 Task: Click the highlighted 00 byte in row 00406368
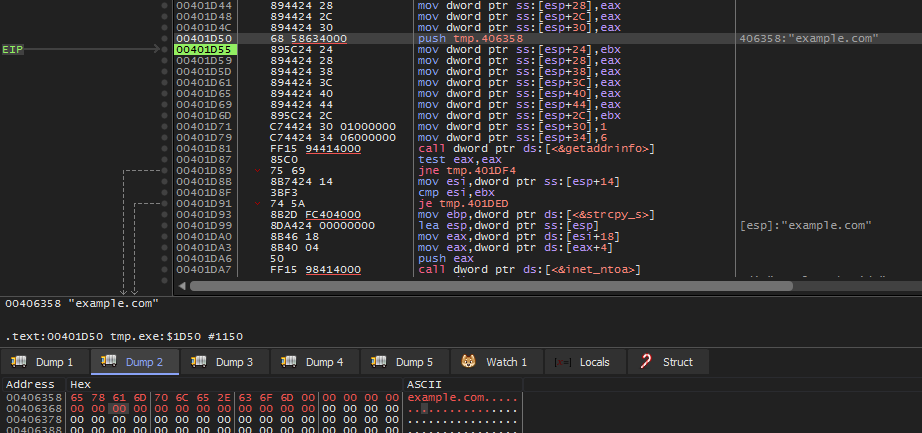click(119, 409)
